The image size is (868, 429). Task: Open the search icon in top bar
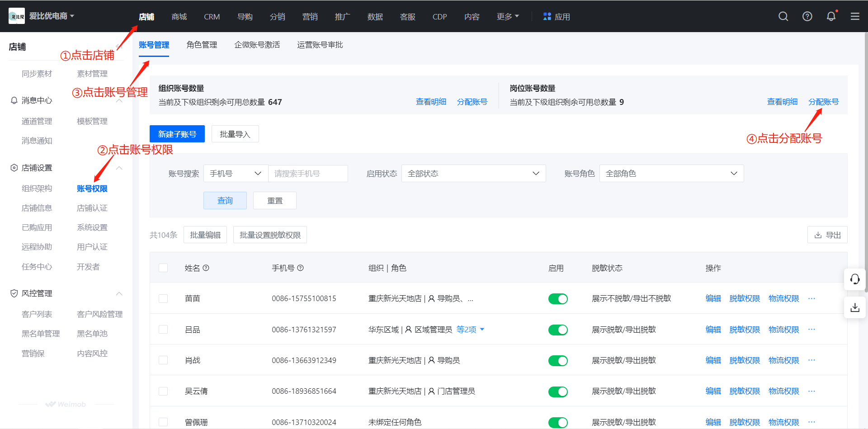pos(783,16)
